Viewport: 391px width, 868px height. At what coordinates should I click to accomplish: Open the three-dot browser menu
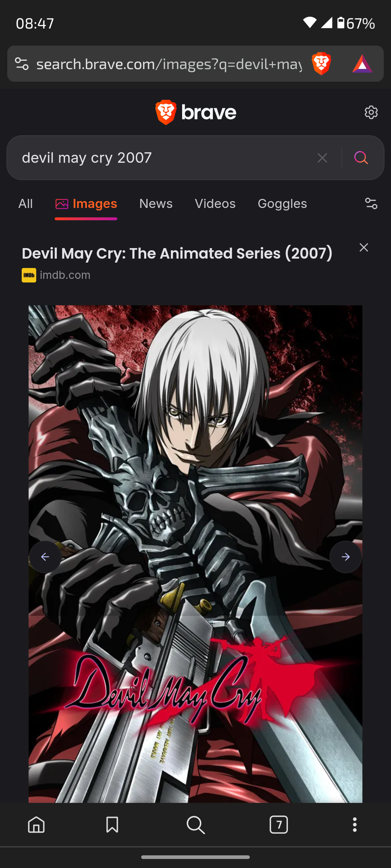(x=355, y=825)
